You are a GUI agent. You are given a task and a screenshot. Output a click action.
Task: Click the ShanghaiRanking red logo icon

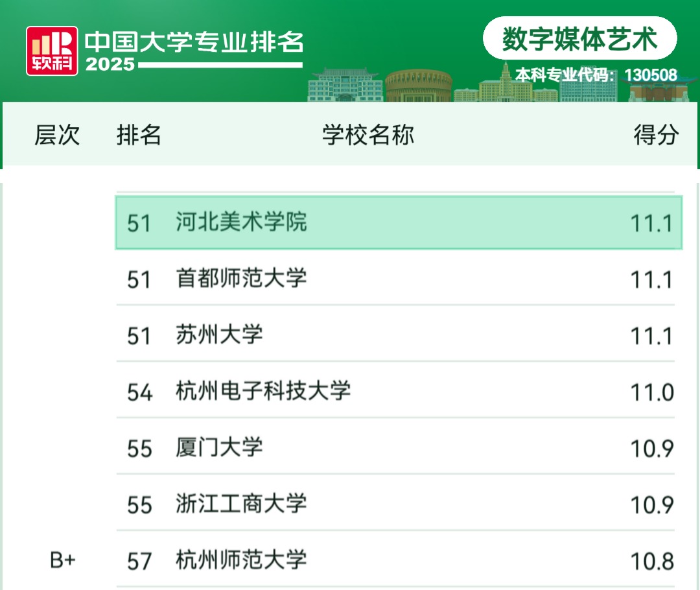pyautogui.click(x=52, y=51)
